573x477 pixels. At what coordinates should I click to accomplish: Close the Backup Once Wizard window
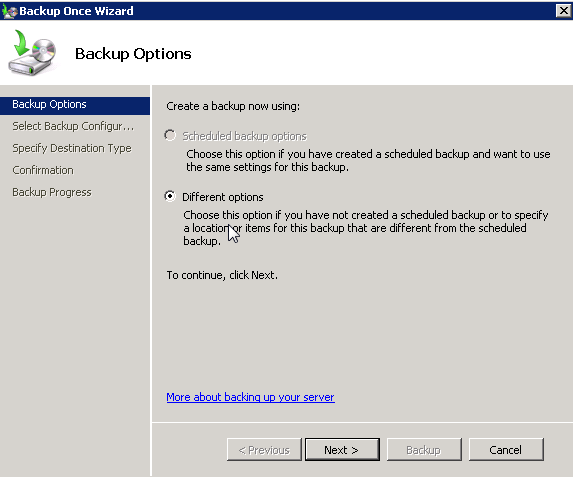pyautogui.click(x=563, y=11)
